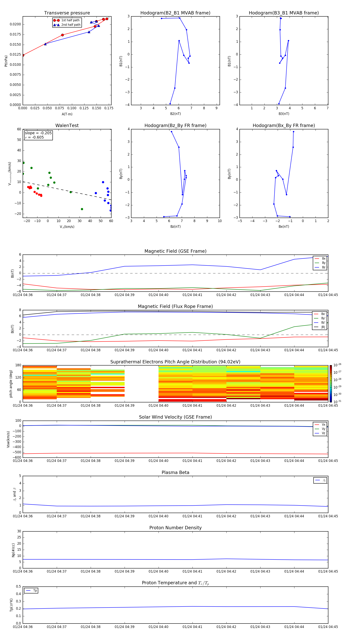Select the blue Bz legend entry in GSE plot
This screenshot has width=351, height=644.
(x=320, y=267)
